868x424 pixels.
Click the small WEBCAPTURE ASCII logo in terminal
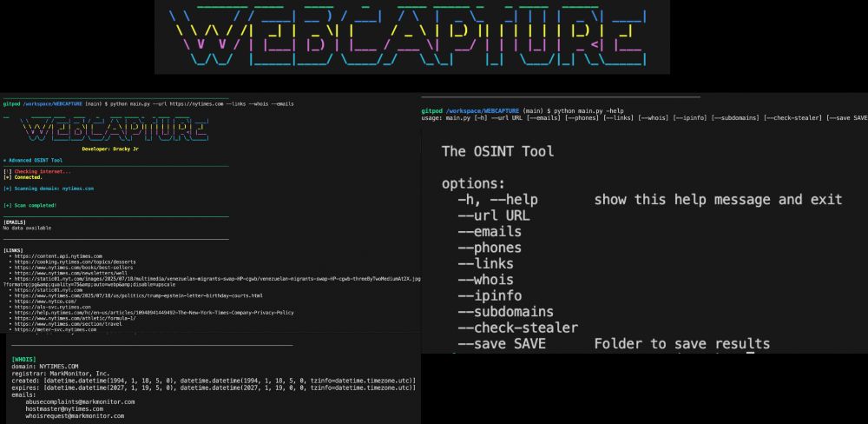click(115, 129)
